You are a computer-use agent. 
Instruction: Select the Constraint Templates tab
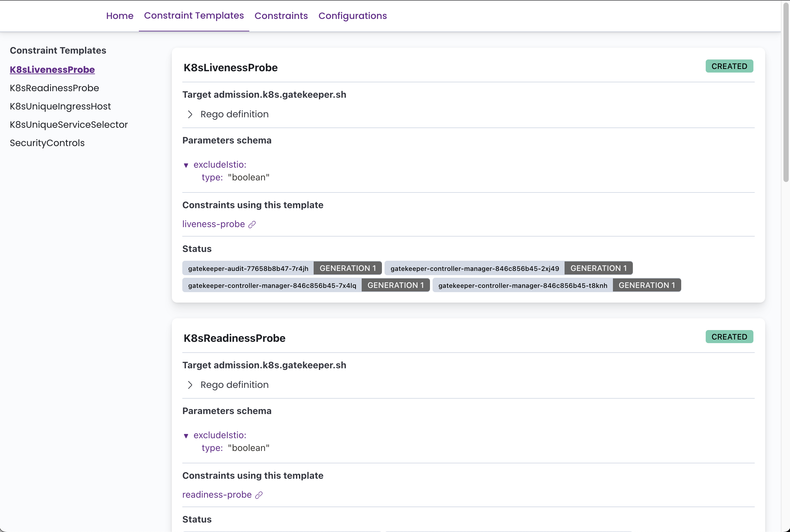[x=194, y=16]
